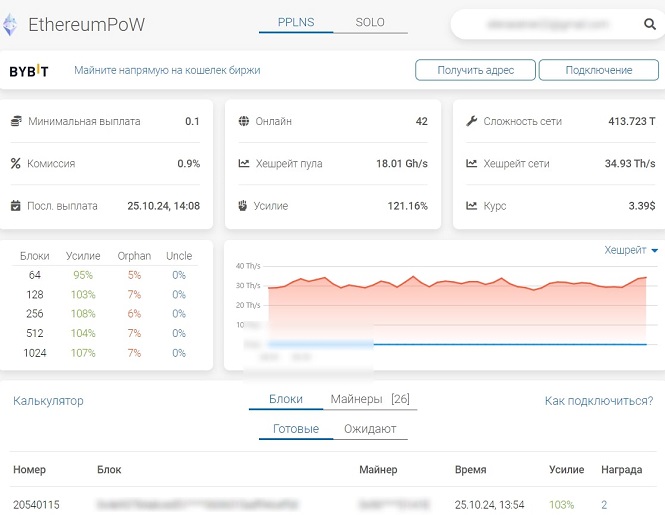This screenshot has width=665, height=515.
Task: Click the time 25.10.24, 13:54
Action: (489, 505)
